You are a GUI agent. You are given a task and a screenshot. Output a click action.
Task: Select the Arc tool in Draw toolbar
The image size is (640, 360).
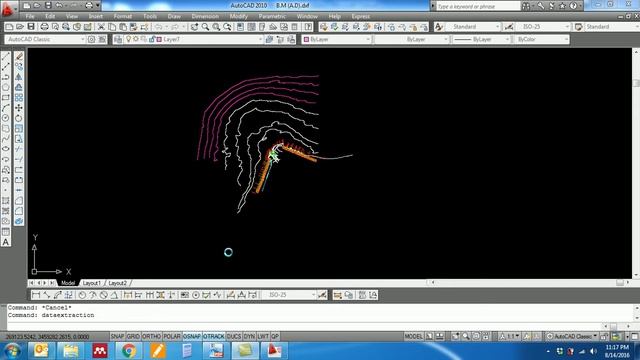(x=6, y=108)
